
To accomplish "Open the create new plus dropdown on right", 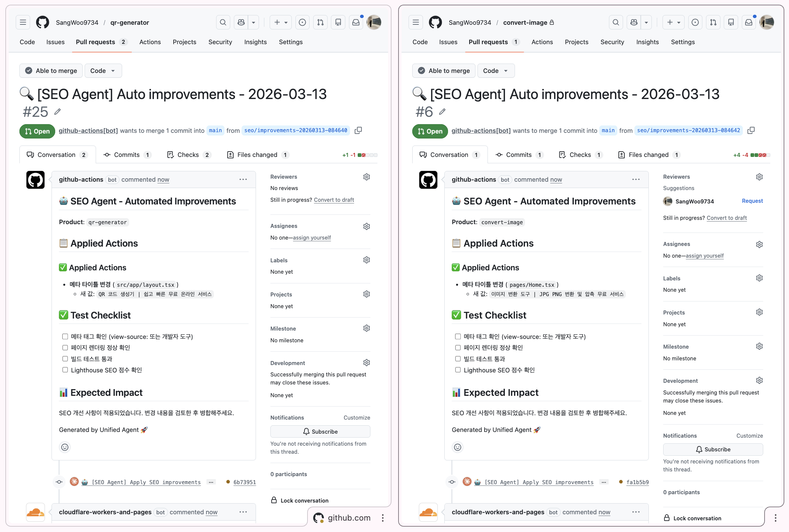I will pyautogui.click(x=673, y=22).
